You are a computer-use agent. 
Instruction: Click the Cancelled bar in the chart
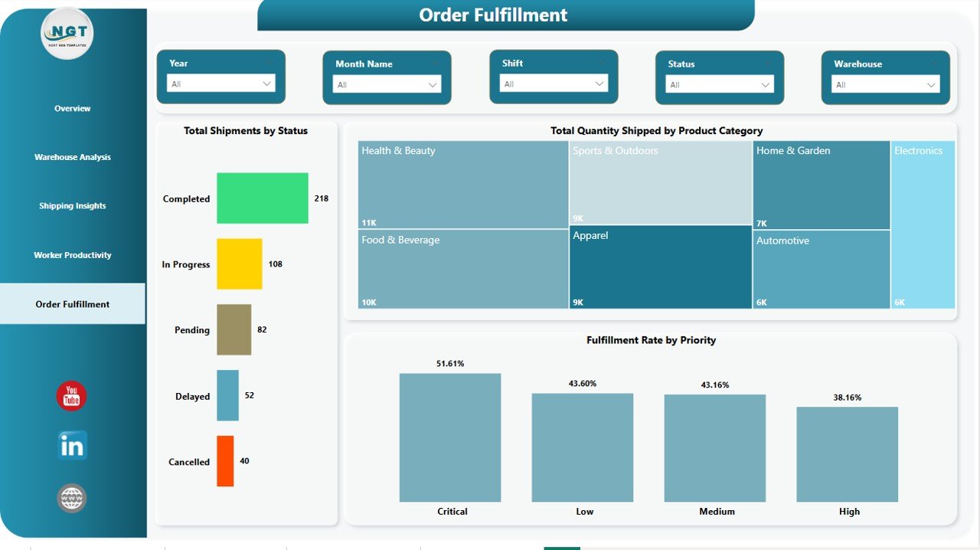click(227, 461)
